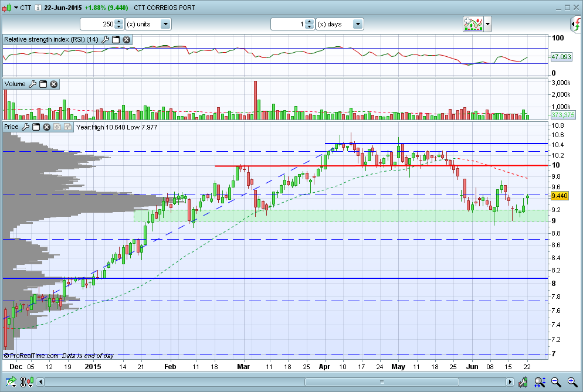Maximize the Volume panel
Image resolution: width=583 pixels, height=392 pixels.
tap(43, 84)
